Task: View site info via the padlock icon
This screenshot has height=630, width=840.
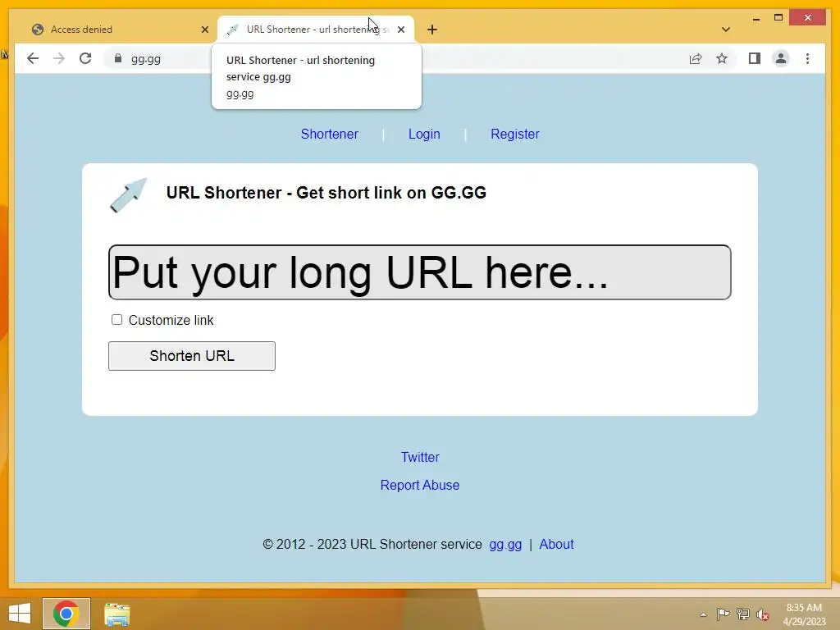Action: coord(118,58)
